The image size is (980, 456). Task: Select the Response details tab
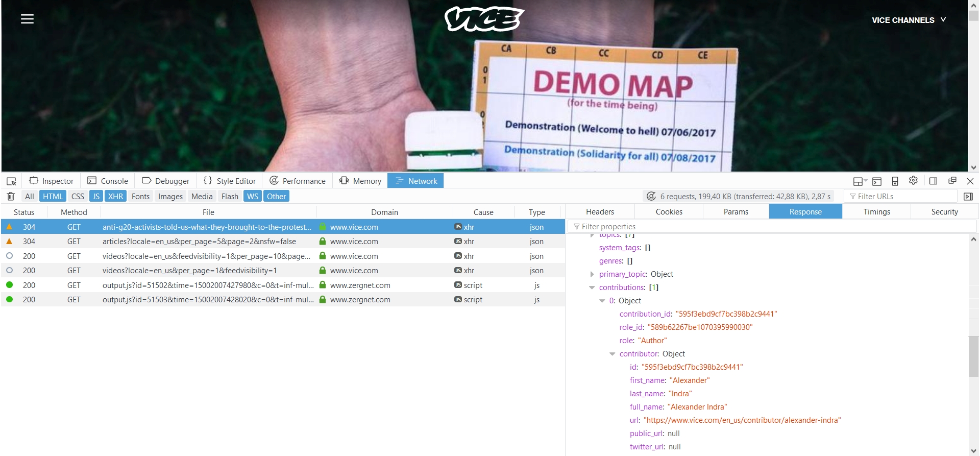click(x=805, y=212)
